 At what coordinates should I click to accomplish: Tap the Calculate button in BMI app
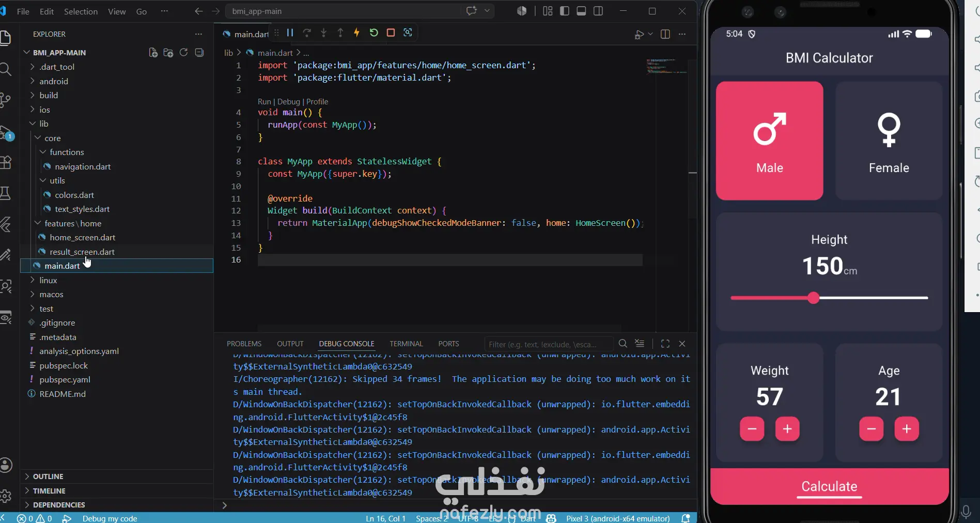829,486
